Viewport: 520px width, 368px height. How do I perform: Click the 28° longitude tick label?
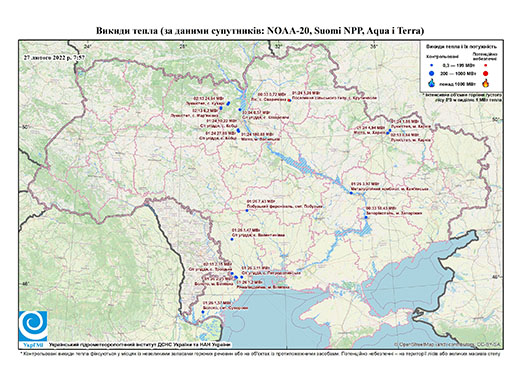pos(183,47)
